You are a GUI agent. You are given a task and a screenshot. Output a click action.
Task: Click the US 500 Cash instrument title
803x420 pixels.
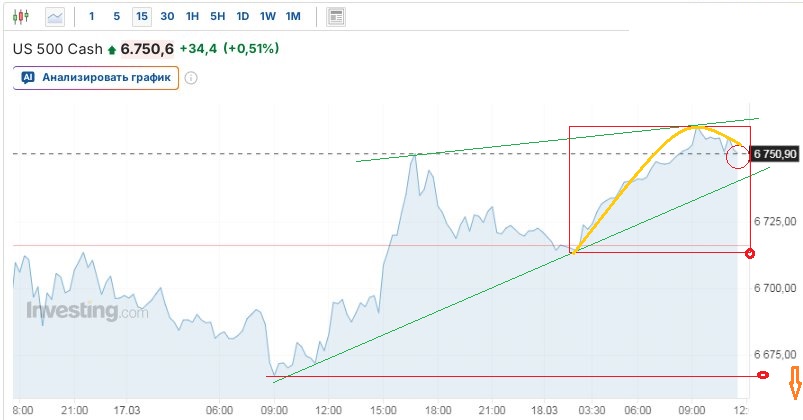(x=57, y=49)
